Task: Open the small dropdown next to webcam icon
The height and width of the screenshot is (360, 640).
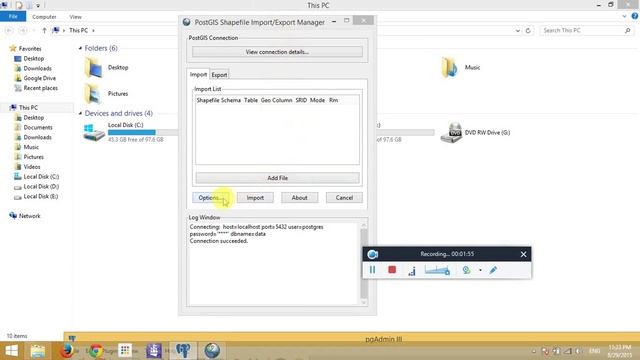Action: tap(480, 270)
